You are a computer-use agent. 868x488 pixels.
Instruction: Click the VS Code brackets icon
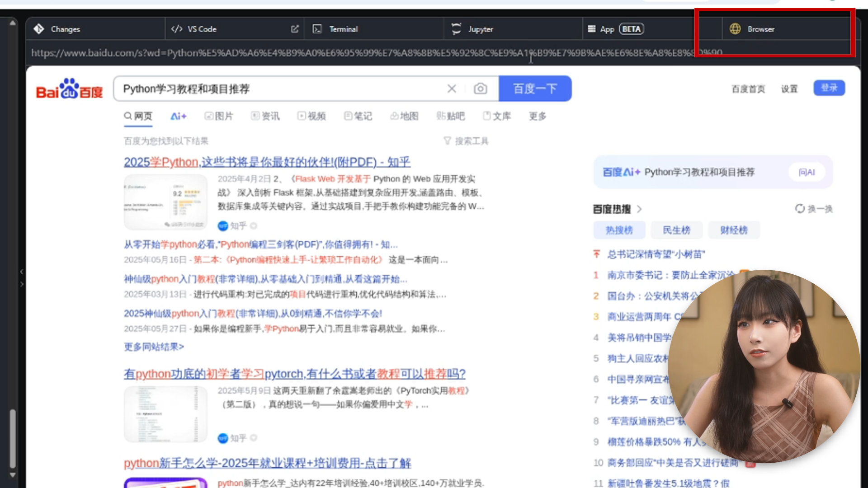[177, 29]
